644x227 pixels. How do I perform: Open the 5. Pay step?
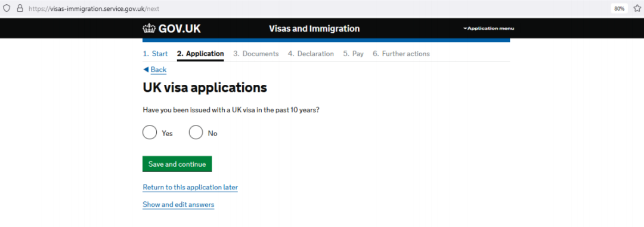click(353, 54)
